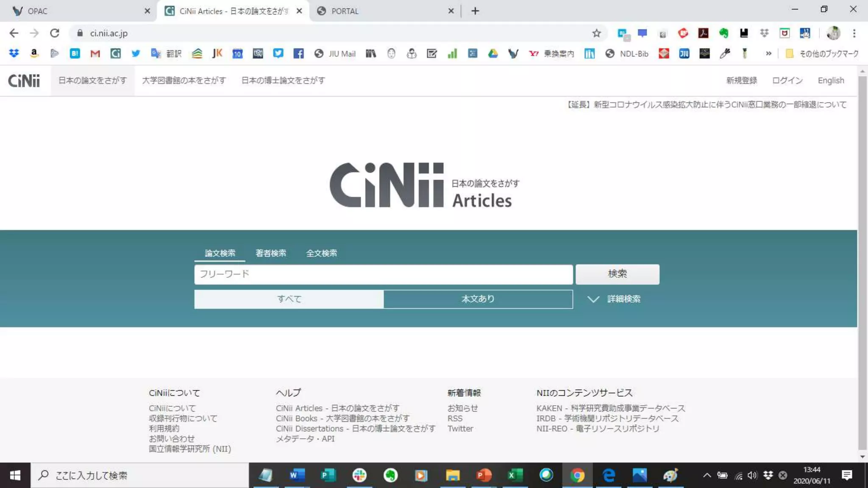
Task: Select the すべて filter option
Action: tap(289, 299)
